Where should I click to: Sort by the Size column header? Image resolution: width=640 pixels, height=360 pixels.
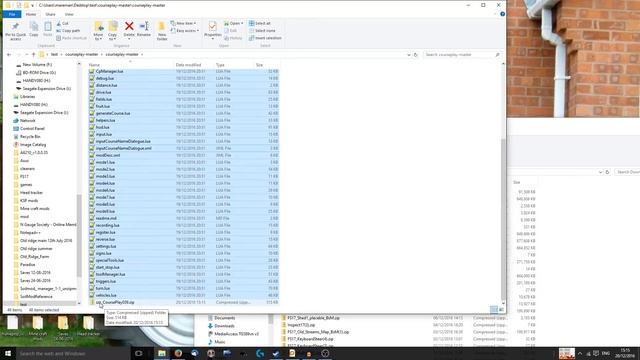259,65
